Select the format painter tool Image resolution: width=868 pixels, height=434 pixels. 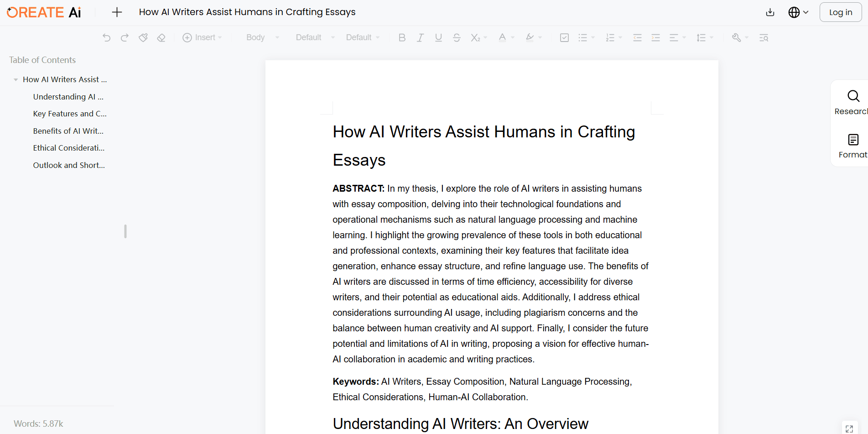(143, 37)
